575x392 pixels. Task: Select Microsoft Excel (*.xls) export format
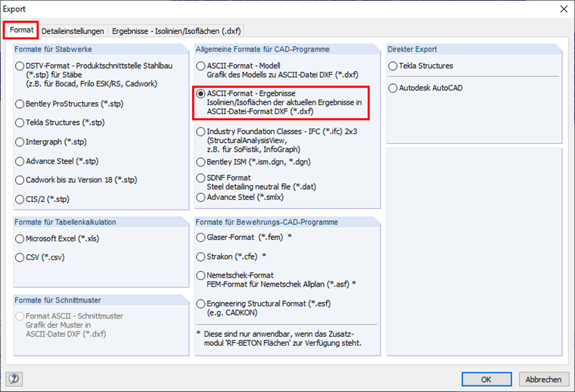click(20, 238)
